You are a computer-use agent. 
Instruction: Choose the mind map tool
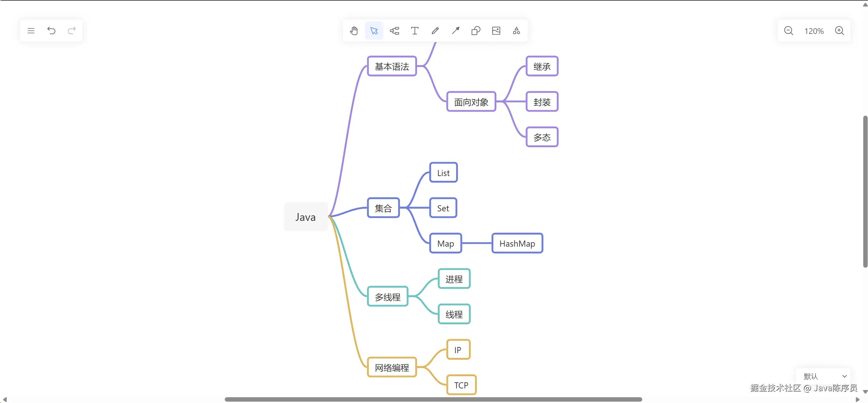(394, 31)
